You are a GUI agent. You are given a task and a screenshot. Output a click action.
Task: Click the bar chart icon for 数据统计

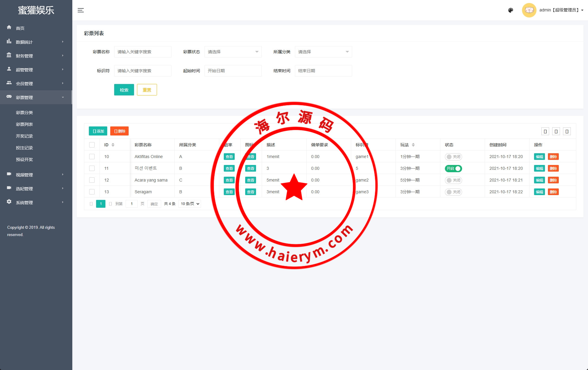[x=9, y=41]
